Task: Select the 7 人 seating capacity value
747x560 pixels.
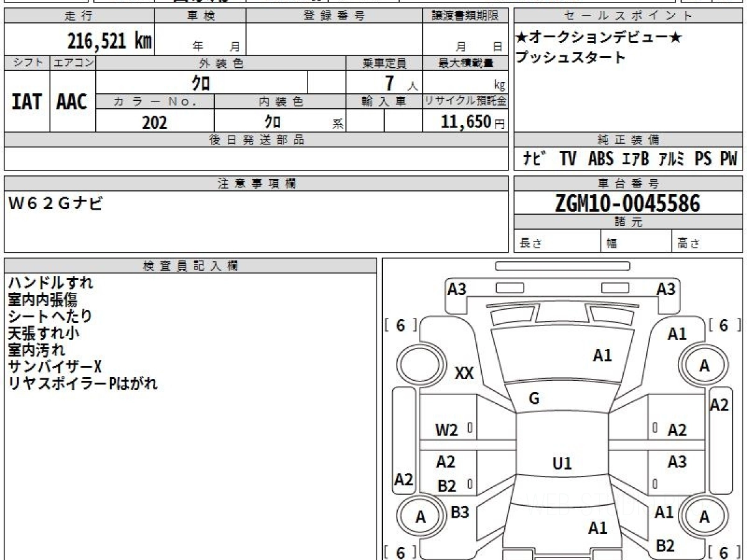Action: click(402, 83)
